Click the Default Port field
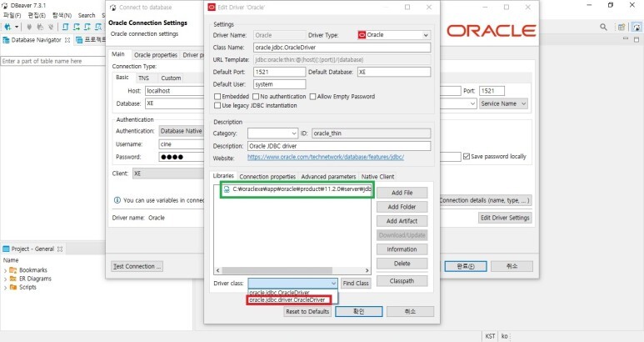The height and width of the screenshot is (342, 644). (279, 72)
